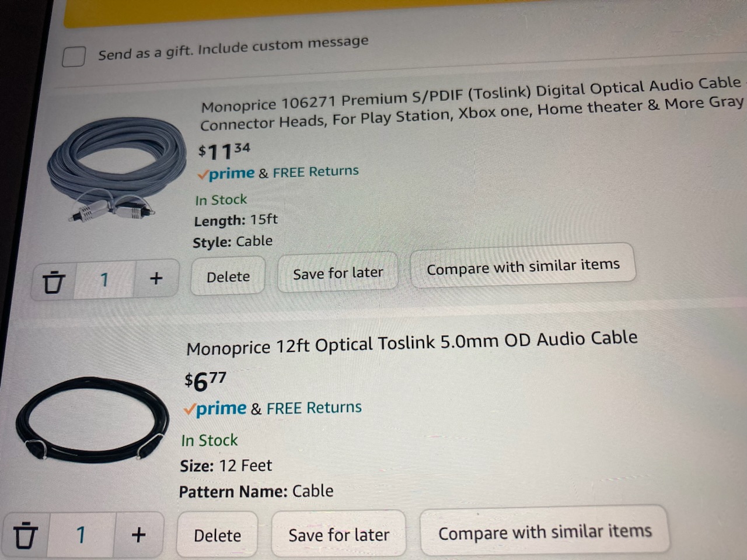
Task: Compare 15ft gray cable with similar items
Action: pyautogui.click(x=523, y=266)
